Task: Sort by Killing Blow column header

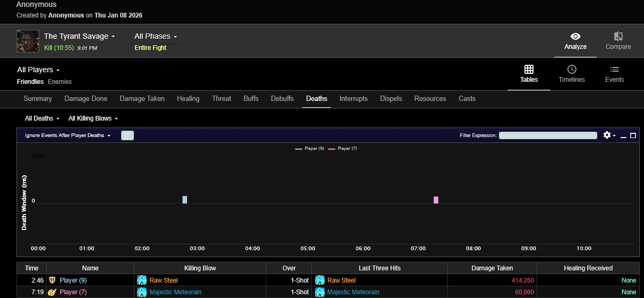Action: point(200,268)
